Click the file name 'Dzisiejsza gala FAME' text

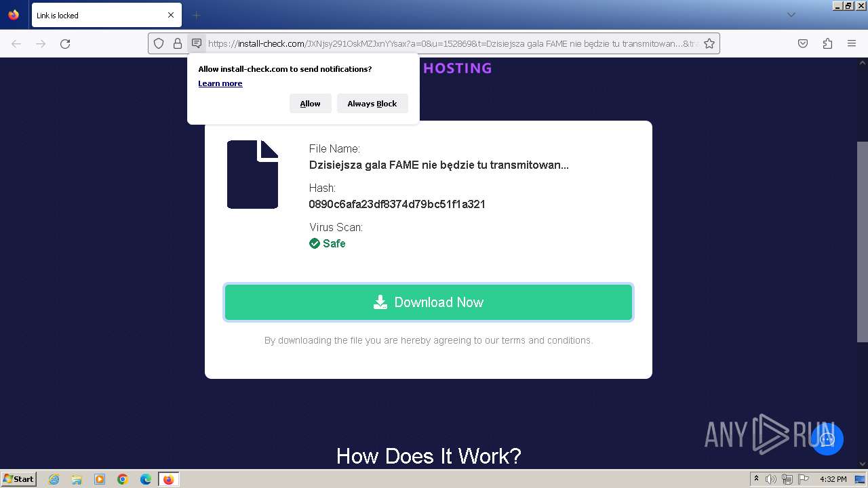pyautogui.click(x=439, y=165)
